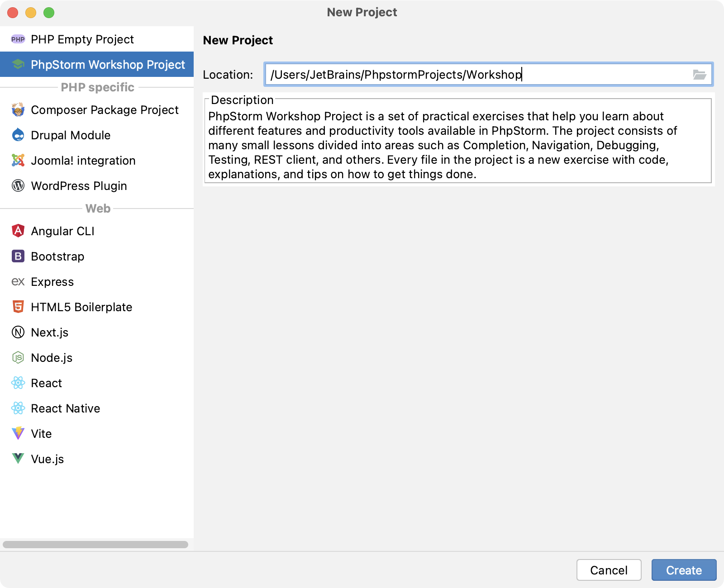Select the WordPress Plugin icon
The height and width of the screenshot is (588, 724).
click(18, 186)
